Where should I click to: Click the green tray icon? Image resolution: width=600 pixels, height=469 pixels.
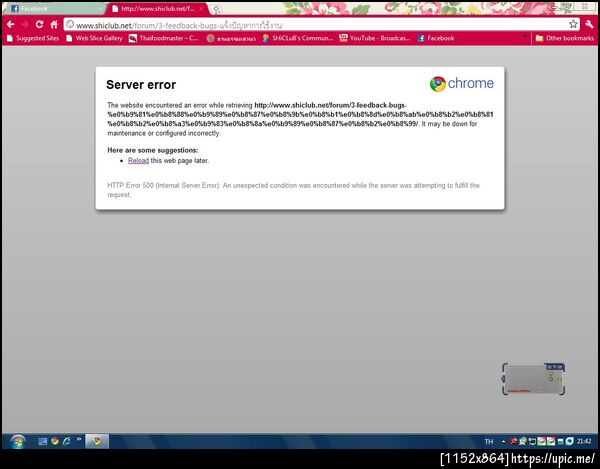(522, 441)
